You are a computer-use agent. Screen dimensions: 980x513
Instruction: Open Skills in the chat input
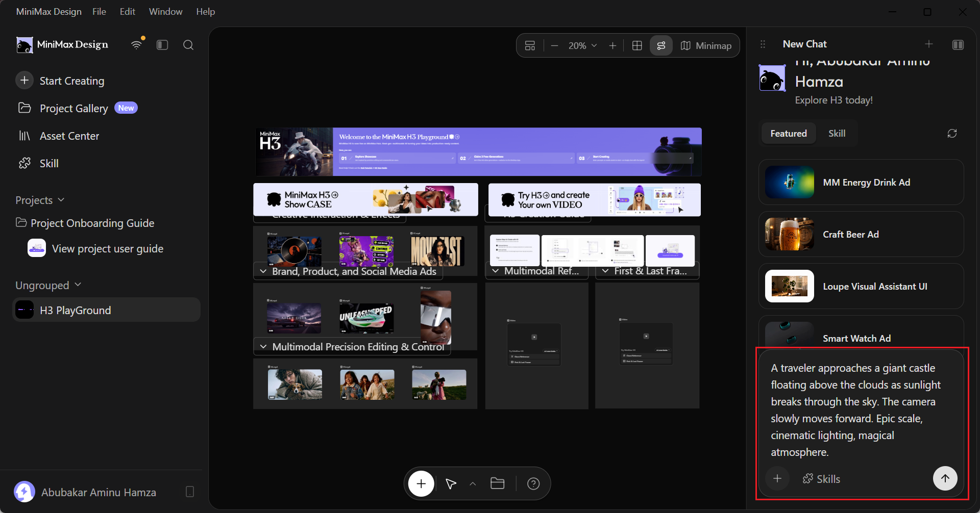(821, 479)
